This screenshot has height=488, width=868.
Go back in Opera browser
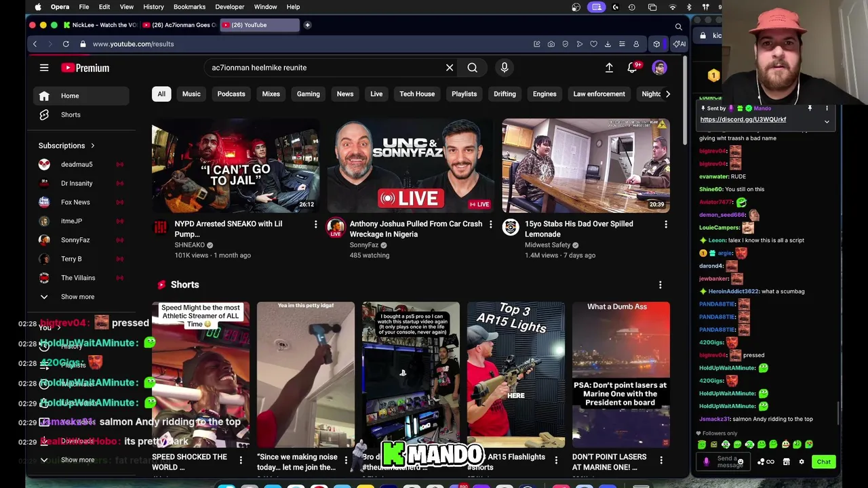pos(35,44)
